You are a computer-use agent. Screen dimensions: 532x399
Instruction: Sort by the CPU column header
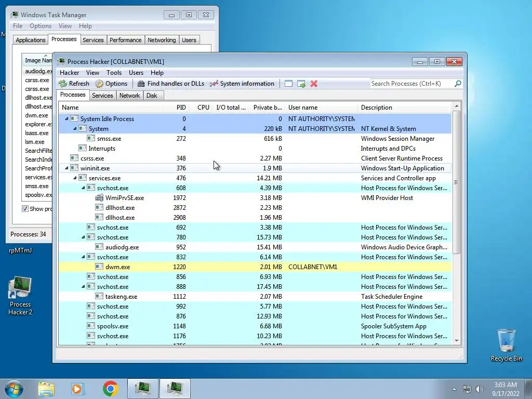click(x=201, y=107)
